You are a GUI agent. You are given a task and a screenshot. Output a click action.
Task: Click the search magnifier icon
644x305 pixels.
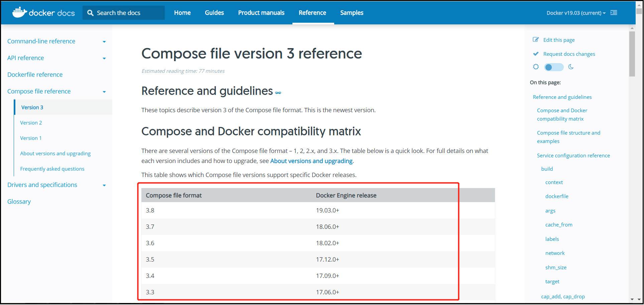tap(90, 12)
